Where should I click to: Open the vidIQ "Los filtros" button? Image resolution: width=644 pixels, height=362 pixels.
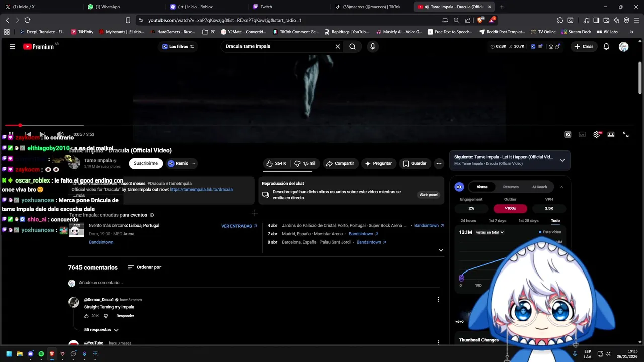point(178,46)
